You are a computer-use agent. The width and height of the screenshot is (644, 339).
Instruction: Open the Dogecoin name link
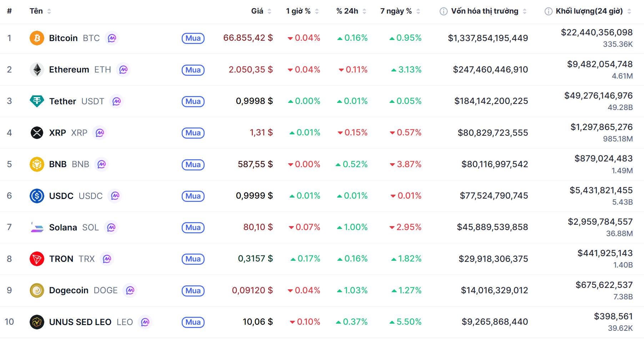point(69,290)
